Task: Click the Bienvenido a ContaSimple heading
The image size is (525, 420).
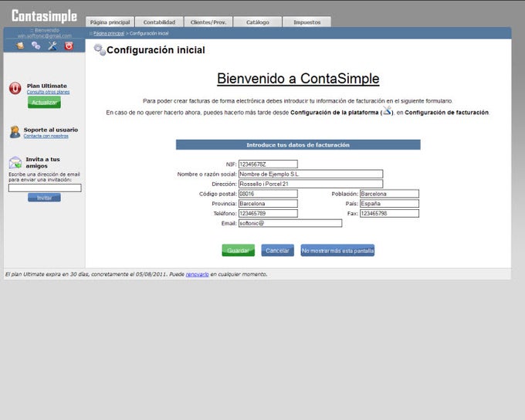Action: 298,79
